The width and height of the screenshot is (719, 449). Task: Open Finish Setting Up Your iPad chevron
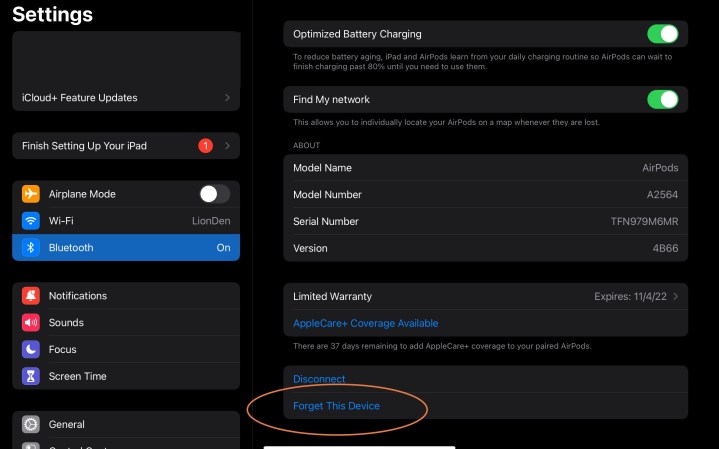click(x=227, y=146)
